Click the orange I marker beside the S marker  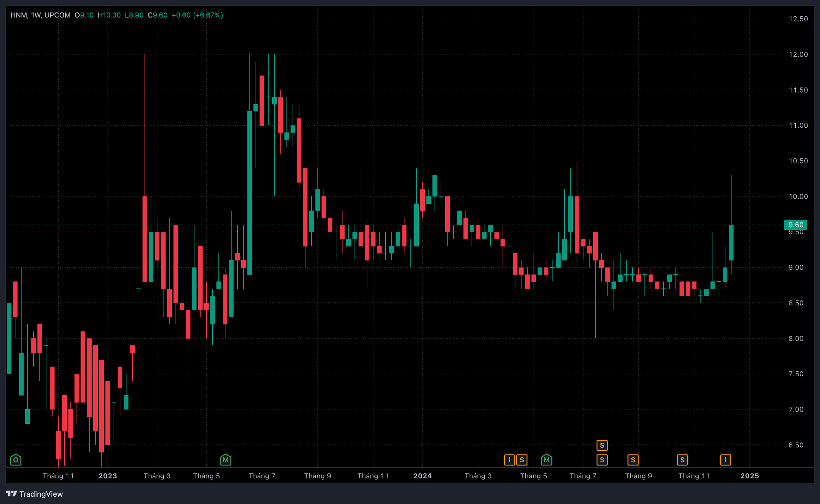coord(509,460)
